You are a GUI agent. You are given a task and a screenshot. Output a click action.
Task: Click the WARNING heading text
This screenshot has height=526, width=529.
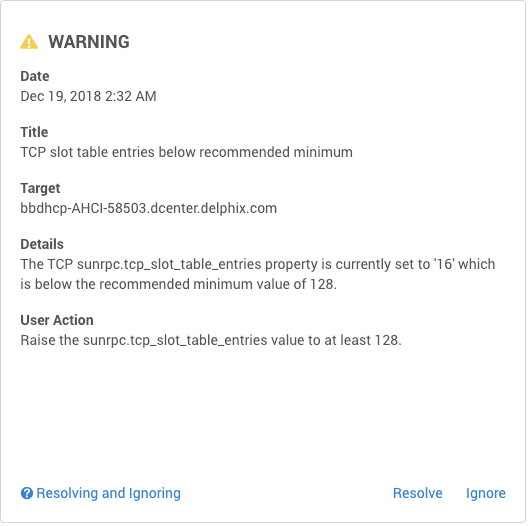click(x=89, y=42)
